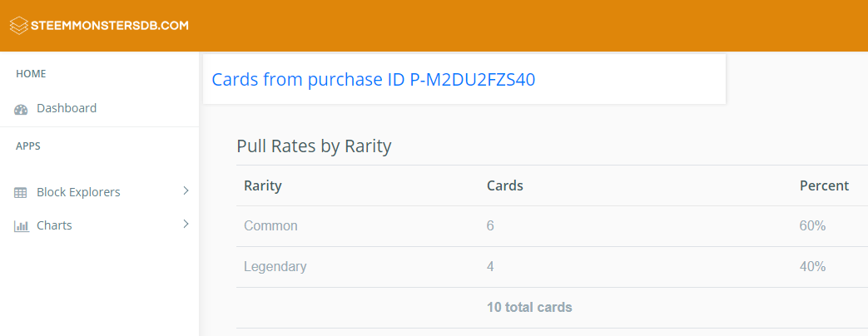Viewport: 868px width, 336px height.
Task: Click the APPS section label
Action: click(28, 146)
